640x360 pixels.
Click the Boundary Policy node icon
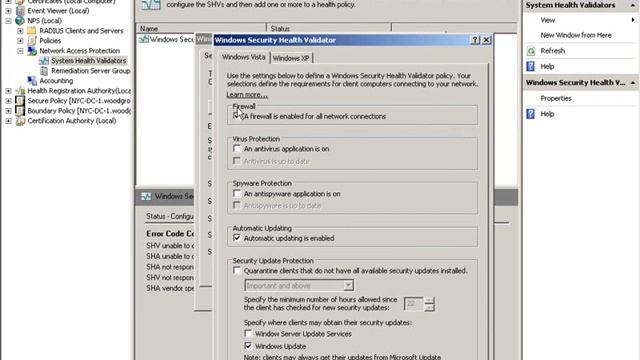tap(20, 111)
